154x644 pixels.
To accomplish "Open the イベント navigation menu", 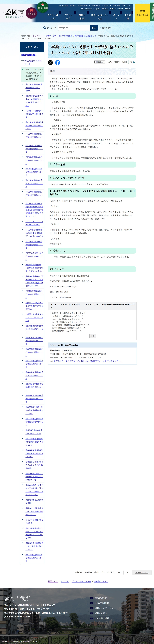I will (116, 17).
